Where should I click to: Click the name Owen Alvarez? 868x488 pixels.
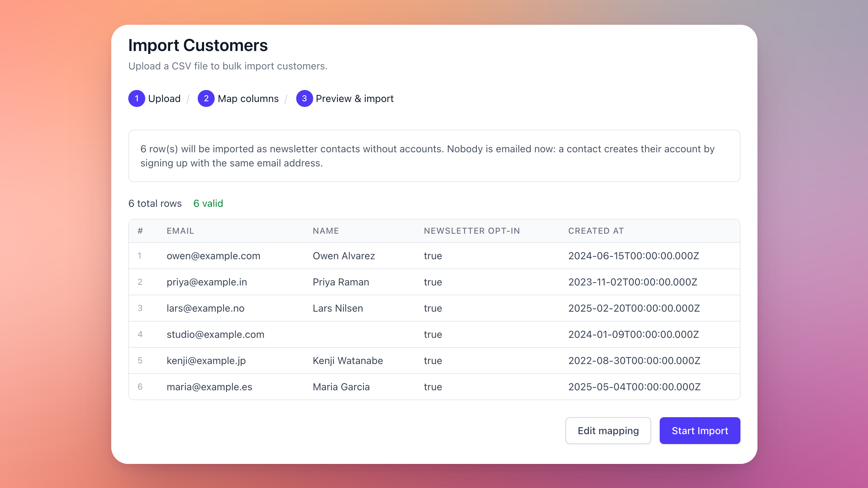point(344,256)
